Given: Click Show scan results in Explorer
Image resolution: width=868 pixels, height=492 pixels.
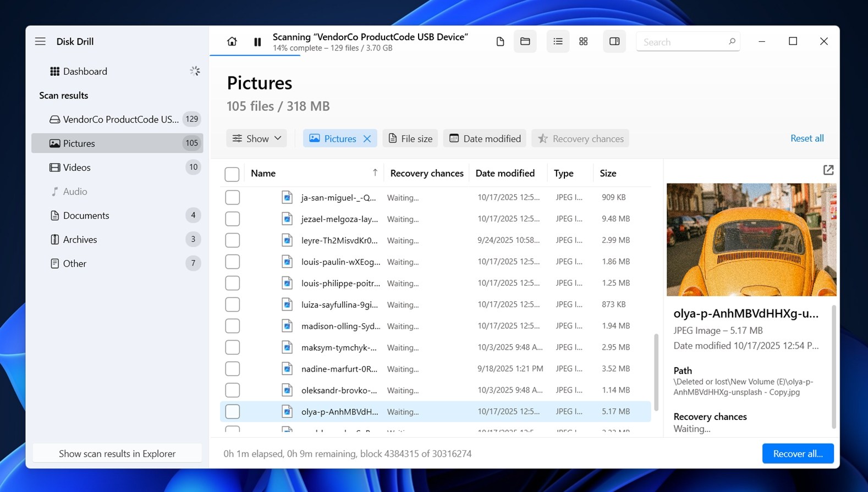Looking at the screenshot, I should click(117, 454).
